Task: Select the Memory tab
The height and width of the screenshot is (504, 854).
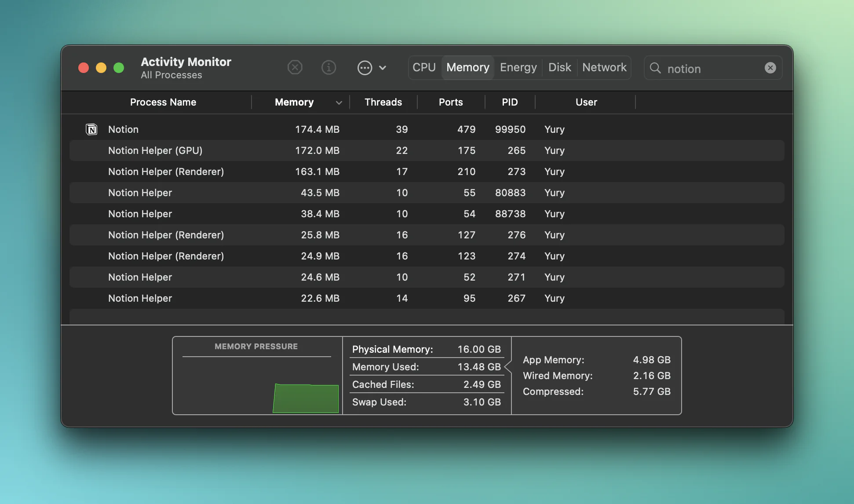Action: click(x=467, y=67)
